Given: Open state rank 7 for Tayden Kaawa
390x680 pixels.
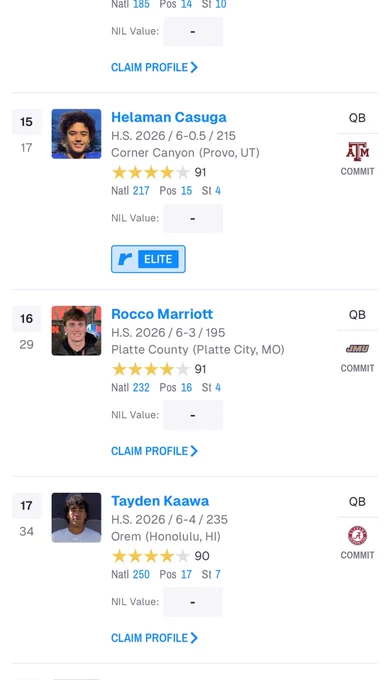Looking at the screenshot, I should pyautogui.click(x=218, y=574).
